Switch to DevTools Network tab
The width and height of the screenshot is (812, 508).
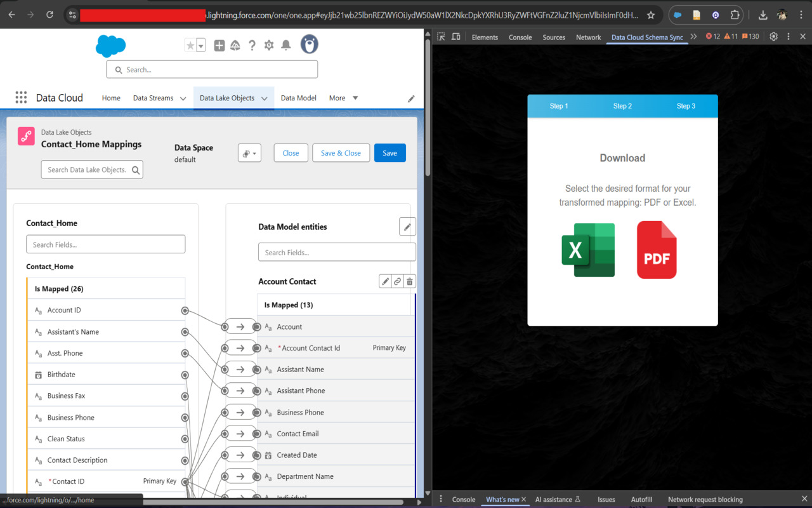588,37
